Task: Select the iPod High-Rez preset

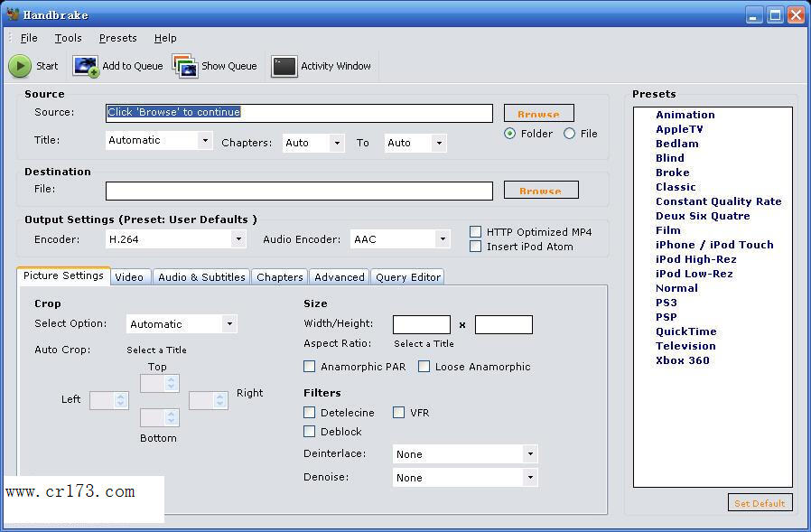Action: [x=695, y=260]
